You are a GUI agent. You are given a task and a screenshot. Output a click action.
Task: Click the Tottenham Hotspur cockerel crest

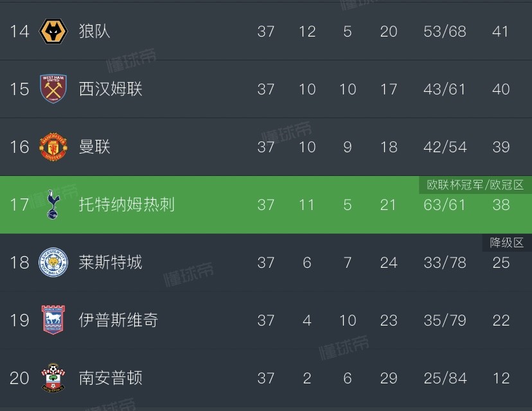click(53, 204)
